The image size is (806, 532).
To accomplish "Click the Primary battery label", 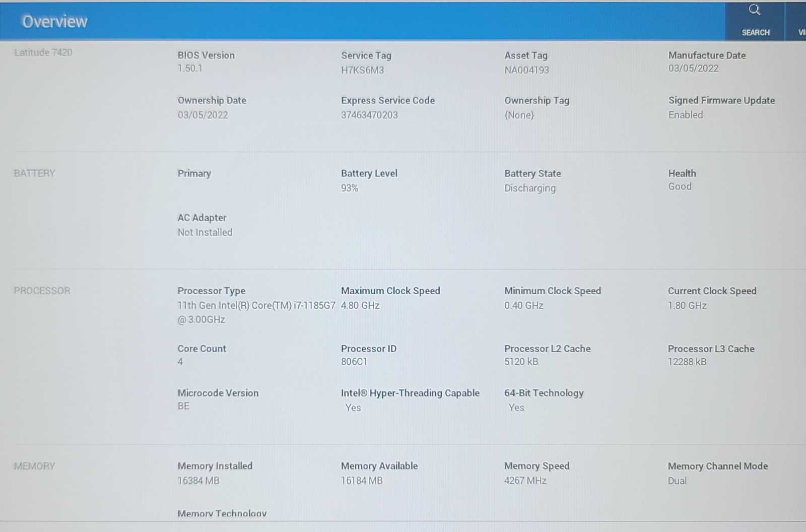I will tap(194, 173).
